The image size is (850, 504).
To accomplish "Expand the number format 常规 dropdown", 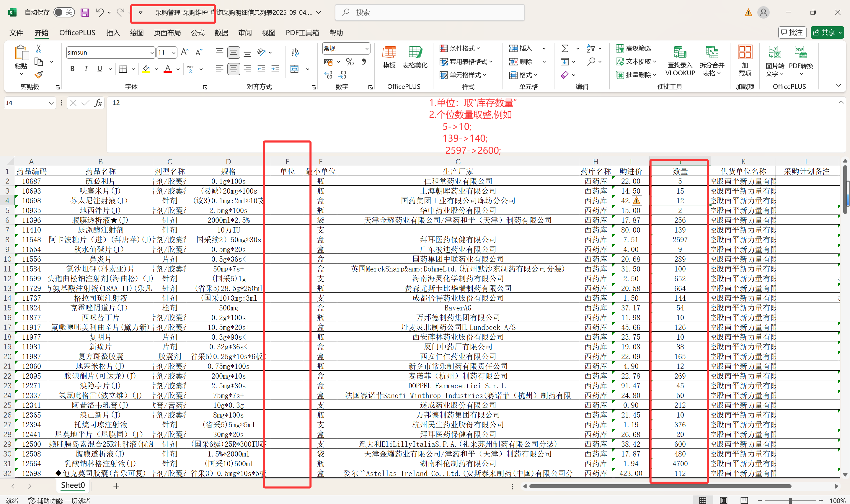I will 367,49.
